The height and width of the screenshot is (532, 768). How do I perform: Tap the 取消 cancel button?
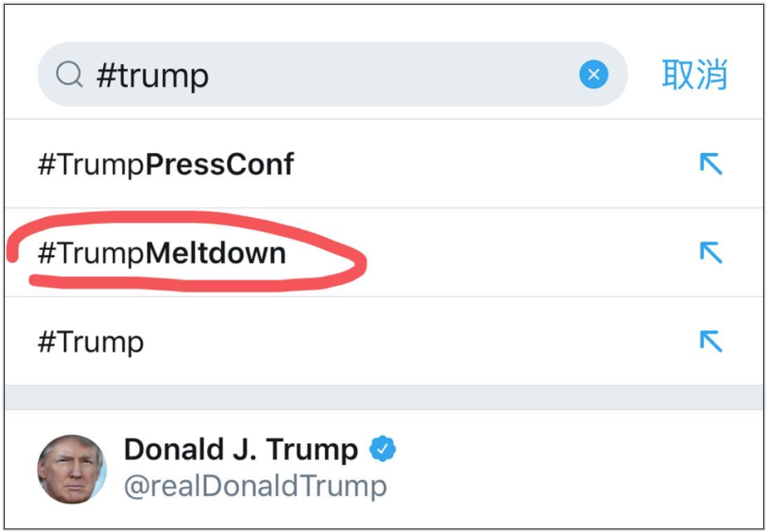695,75
